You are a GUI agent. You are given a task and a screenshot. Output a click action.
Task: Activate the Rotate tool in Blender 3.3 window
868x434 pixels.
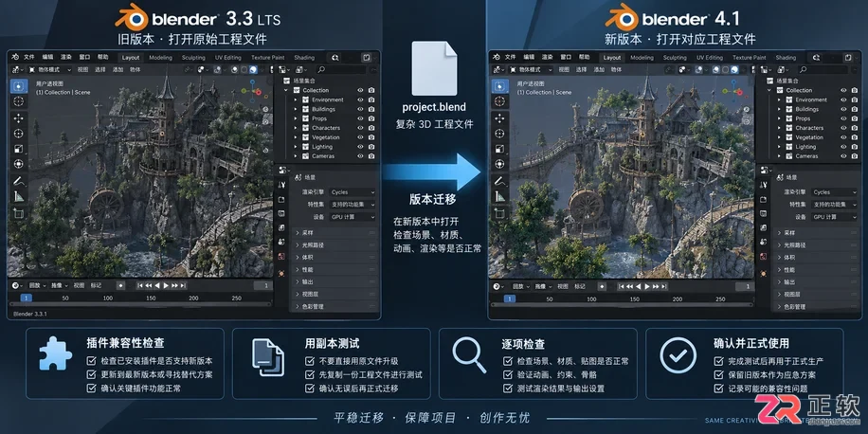[x=19, y=134]
